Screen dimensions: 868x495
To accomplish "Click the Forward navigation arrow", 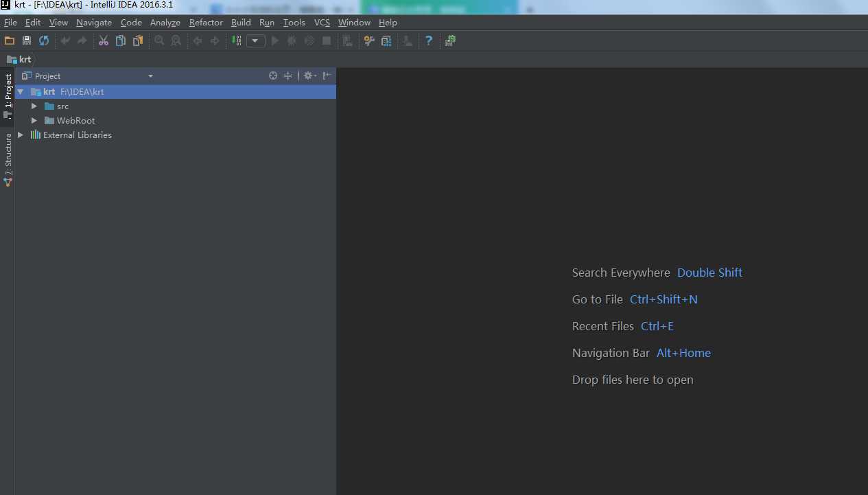I will (x=215, y=41).
